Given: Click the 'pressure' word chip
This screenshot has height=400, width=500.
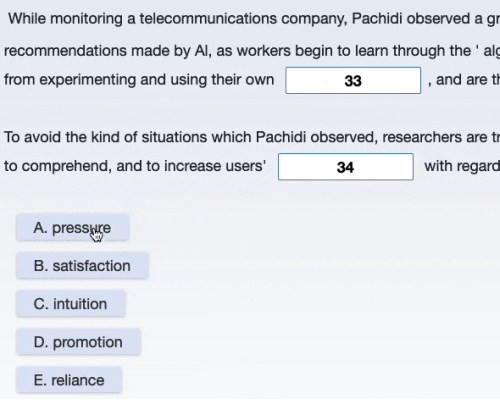Looking at the screenshot, I should click(x=73, y=228).
